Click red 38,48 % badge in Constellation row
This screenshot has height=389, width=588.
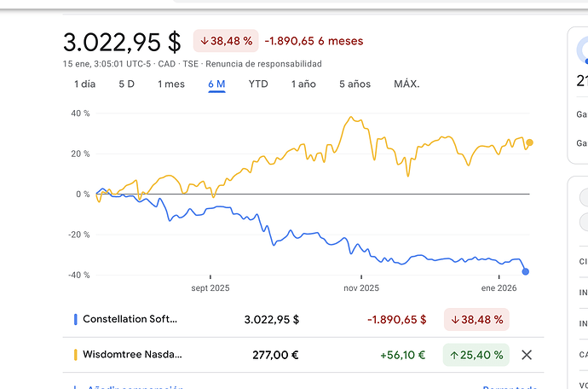(476, 320)
